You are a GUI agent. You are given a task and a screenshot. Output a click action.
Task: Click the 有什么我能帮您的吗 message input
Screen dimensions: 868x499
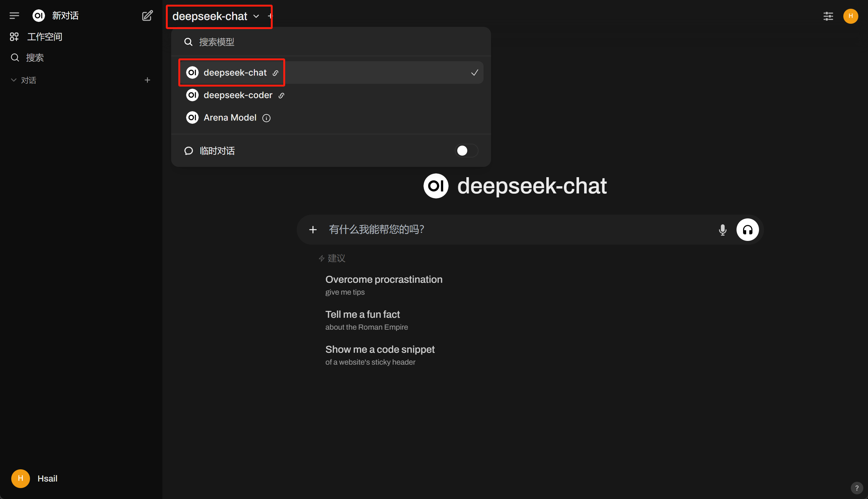tap(517, 230)
